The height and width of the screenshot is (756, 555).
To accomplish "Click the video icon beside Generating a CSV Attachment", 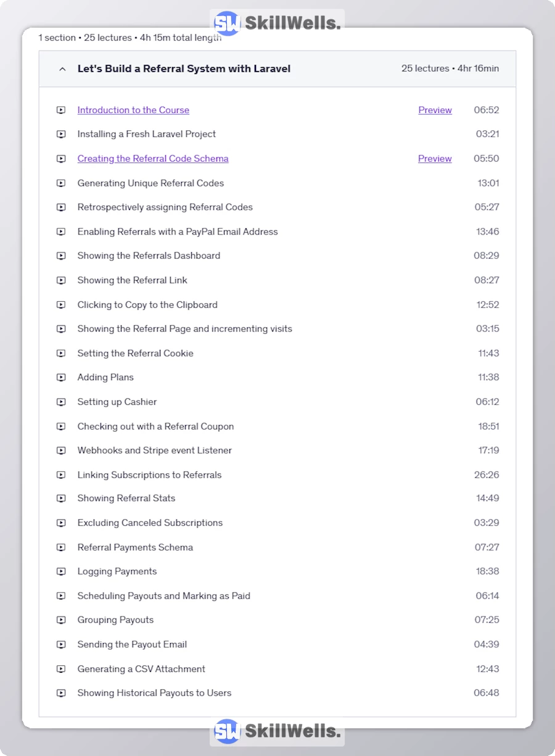I will [x=61, y=670].
